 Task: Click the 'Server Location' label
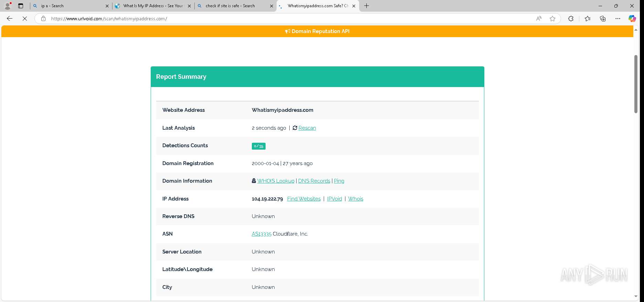click(x=182, y=252)
